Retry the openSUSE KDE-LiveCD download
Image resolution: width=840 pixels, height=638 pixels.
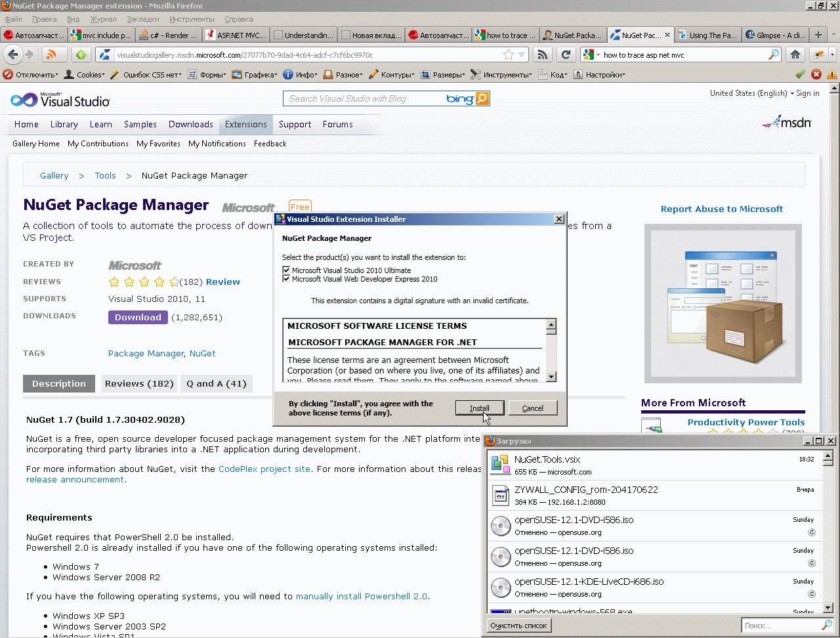click(x=812, y=594)
